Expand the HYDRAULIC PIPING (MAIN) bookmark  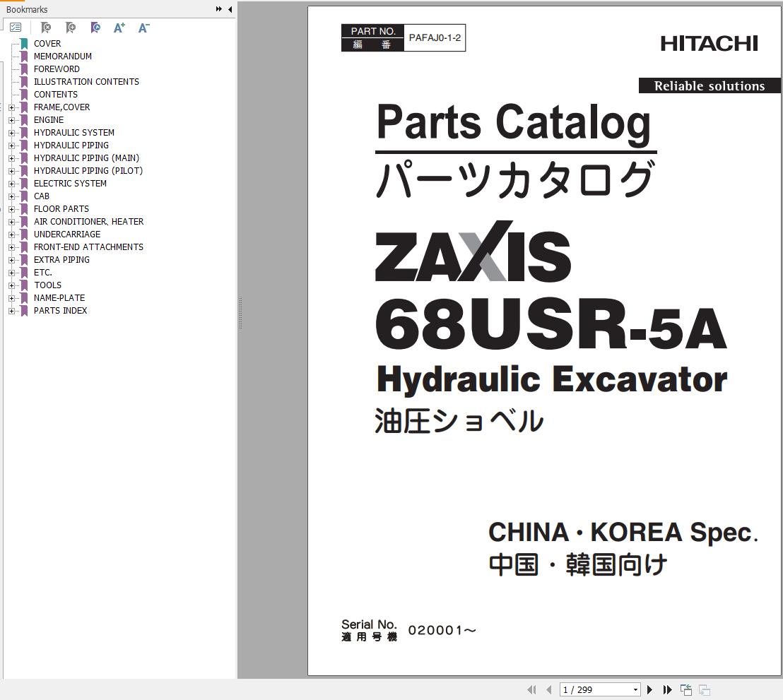(x=11, y=158)
